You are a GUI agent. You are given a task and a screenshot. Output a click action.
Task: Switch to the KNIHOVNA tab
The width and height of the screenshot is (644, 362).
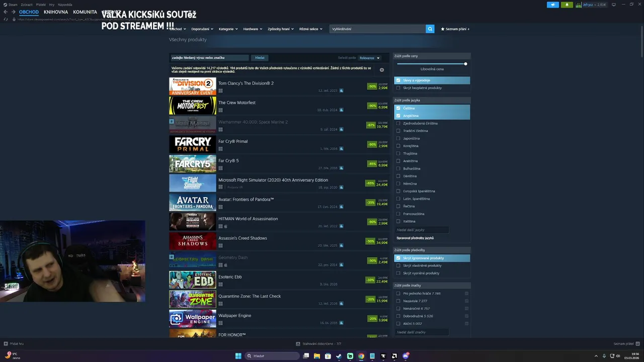pos(56,12)
